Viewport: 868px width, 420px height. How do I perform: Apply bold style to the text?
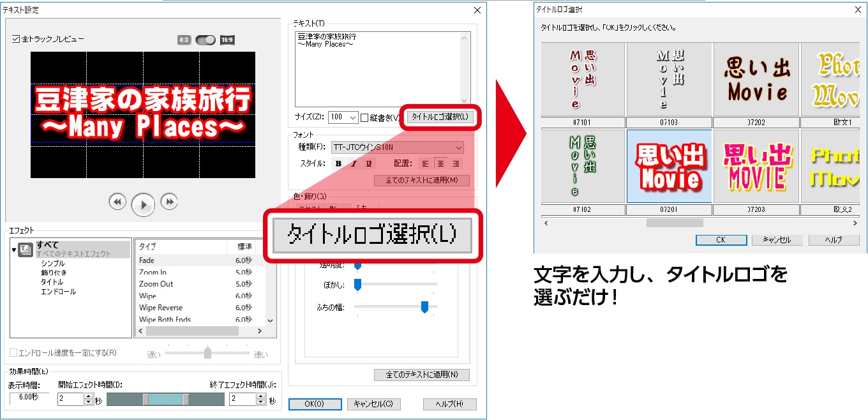click(x=339, y=164)
